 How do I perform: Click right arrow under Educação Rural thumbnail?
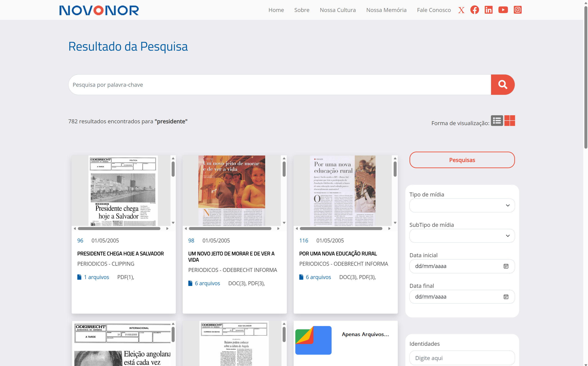389,228
